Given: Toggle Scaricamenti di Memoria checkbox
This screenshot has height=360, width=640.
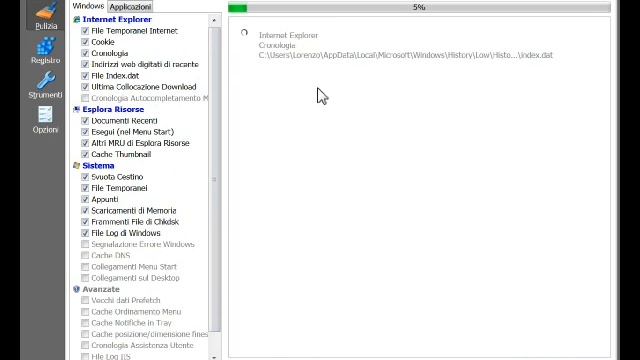Looking at the screenshot, I should [85, 211].
